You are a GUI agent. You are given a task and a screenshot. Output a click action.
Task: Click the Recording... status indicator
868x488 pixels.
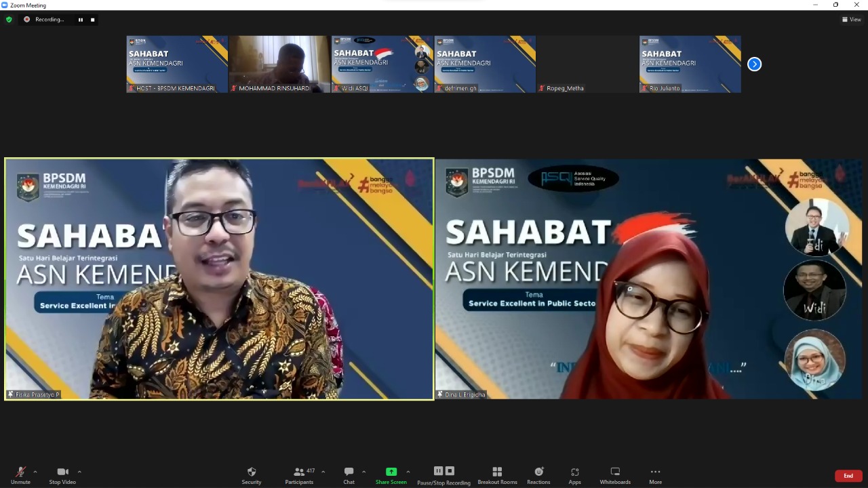(x=45, y=20)
